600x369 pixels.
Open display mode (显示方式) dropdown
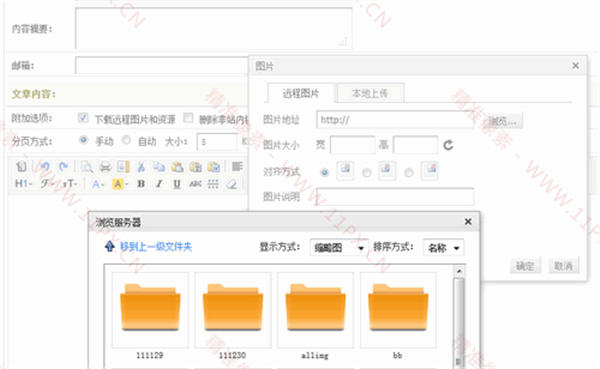[339, 248]
